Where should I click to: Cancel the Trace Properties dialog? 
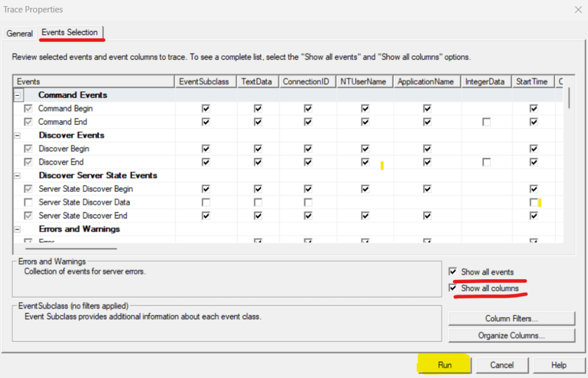coord(502,365)
